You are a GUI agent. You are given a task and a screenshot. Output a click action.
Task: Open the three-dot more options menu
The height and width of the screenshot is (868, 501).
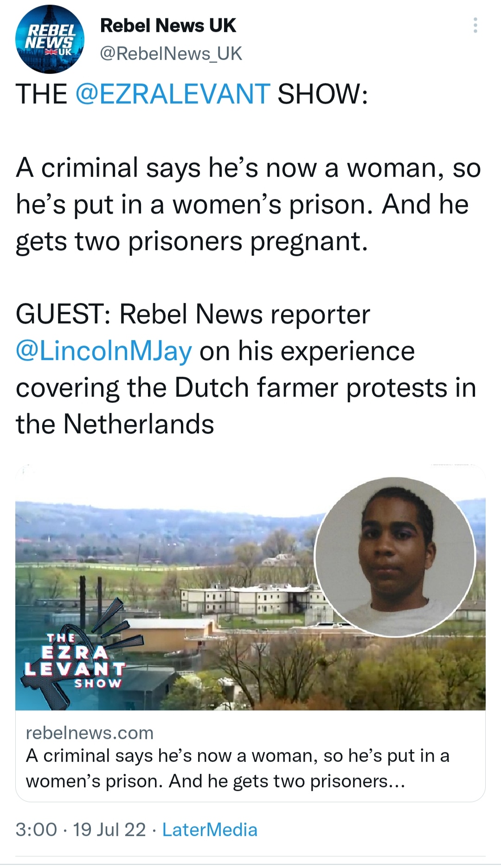click(475, 26)
